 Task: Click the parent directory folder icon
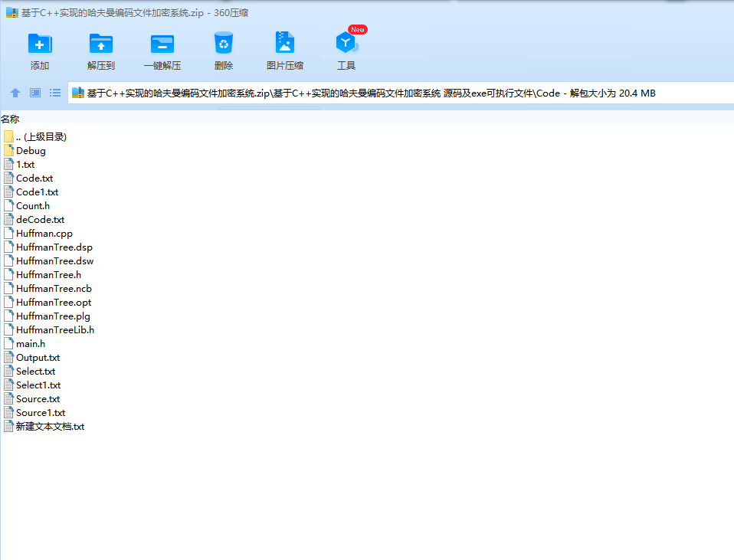click(8, 136)
